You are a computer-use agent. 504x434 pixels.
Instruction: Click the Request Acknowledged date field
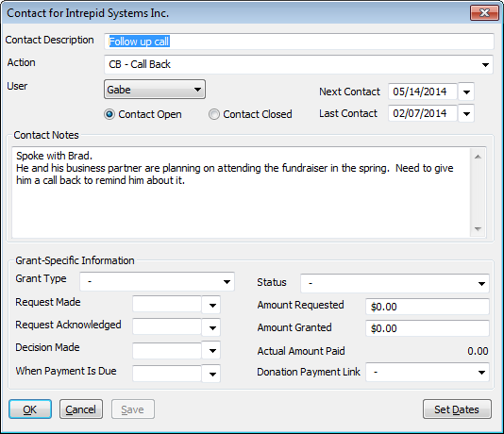(167, 327)
